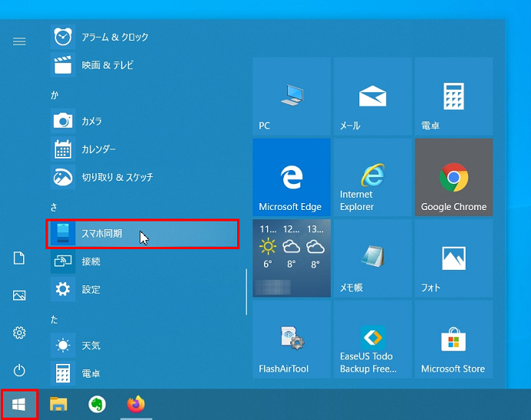Expand the Start menu hamburger
Screen dimensions: 531x420
(19, 42)
